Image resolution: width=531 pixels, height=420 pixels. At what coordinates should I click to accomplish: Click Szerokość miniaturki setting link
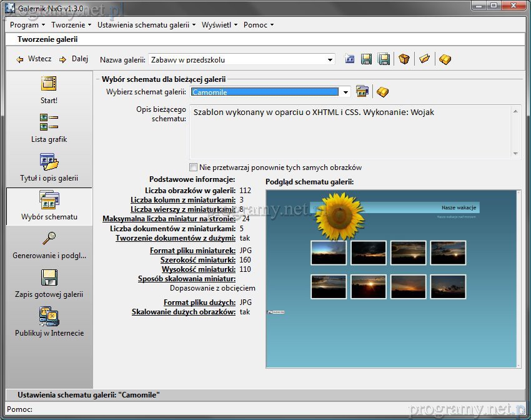pyautogui.click(x=197, y=260)
